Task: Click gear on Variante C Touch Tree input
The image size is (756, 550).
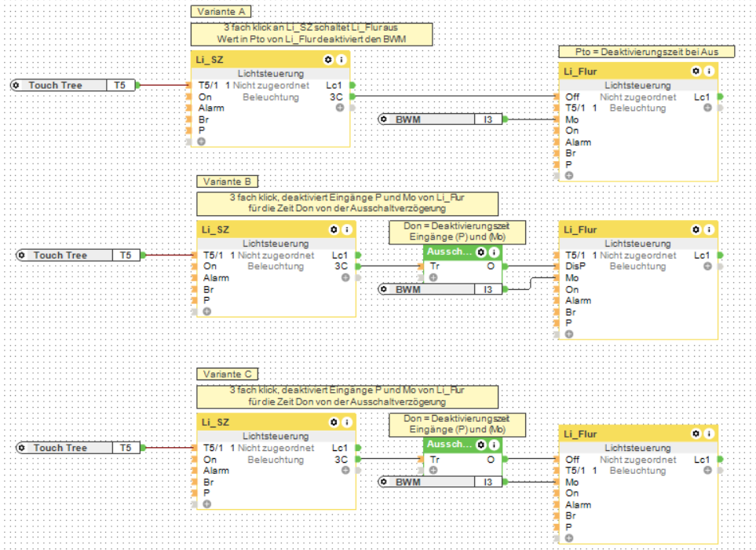Action: pyautogui.click(x=21, y=448)
